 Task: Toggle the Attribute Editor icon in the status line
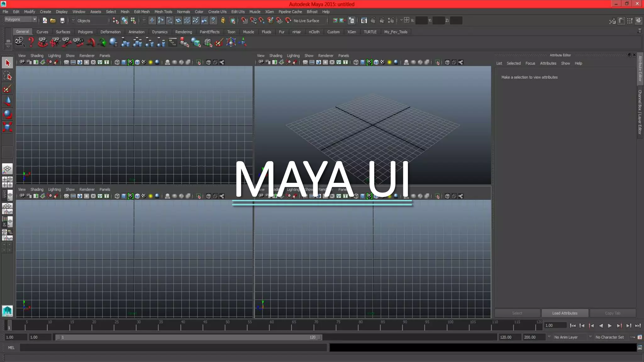coord(621,21)
